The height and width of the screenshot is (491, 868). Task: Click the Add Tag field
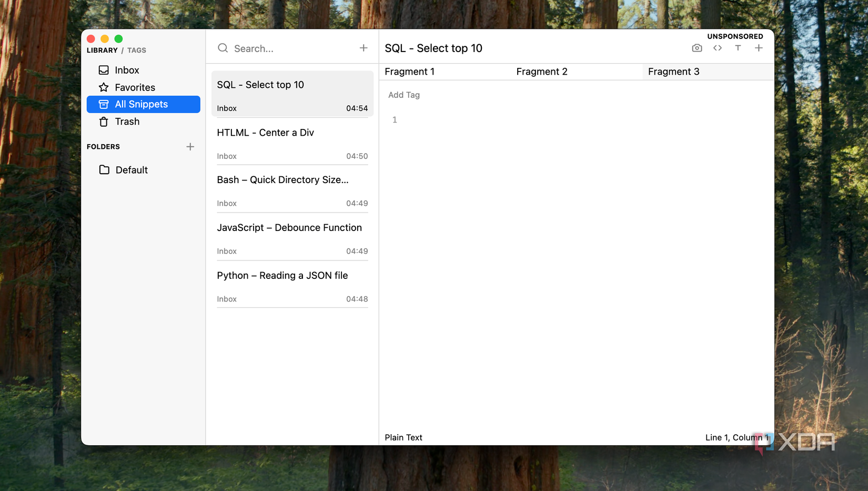coord(403,95)
